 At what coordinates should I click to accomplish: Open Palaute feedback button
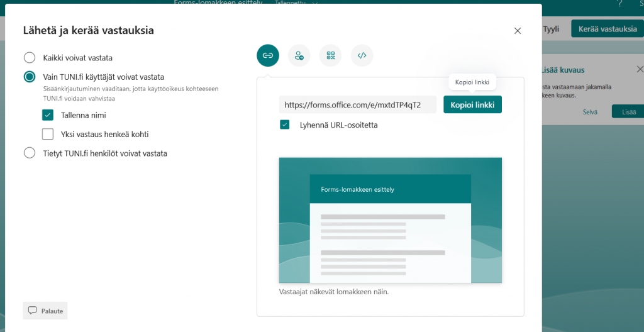(x=45, y=311)
